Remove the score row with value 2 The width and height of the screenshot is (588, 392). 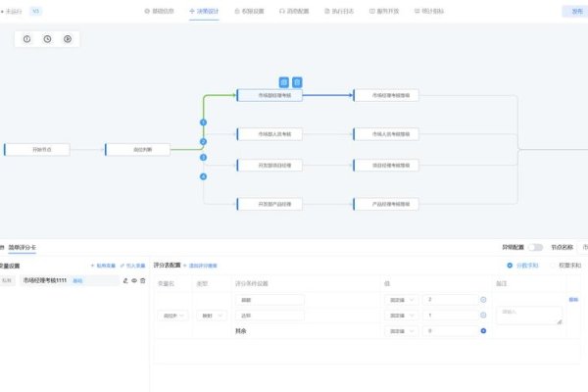click(x=483, y=300)
